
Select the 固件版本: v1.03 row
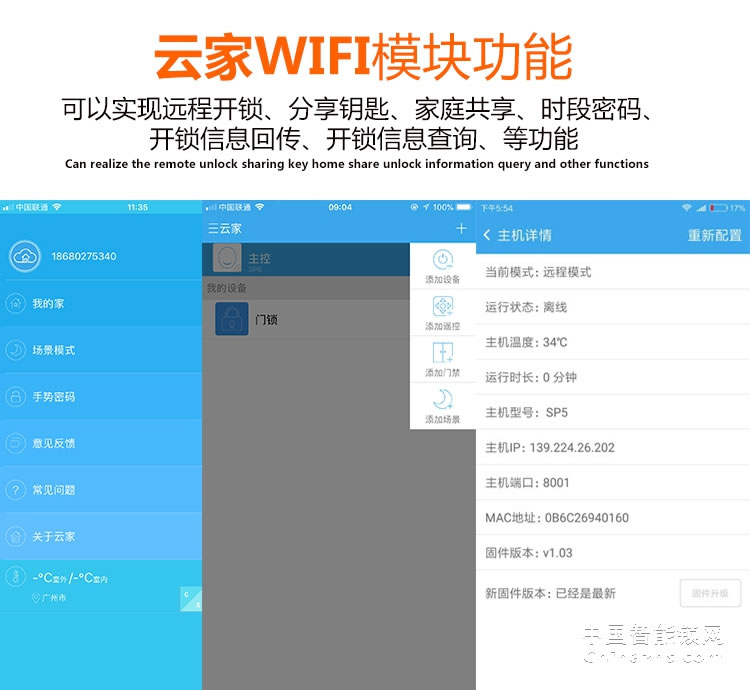613,553
